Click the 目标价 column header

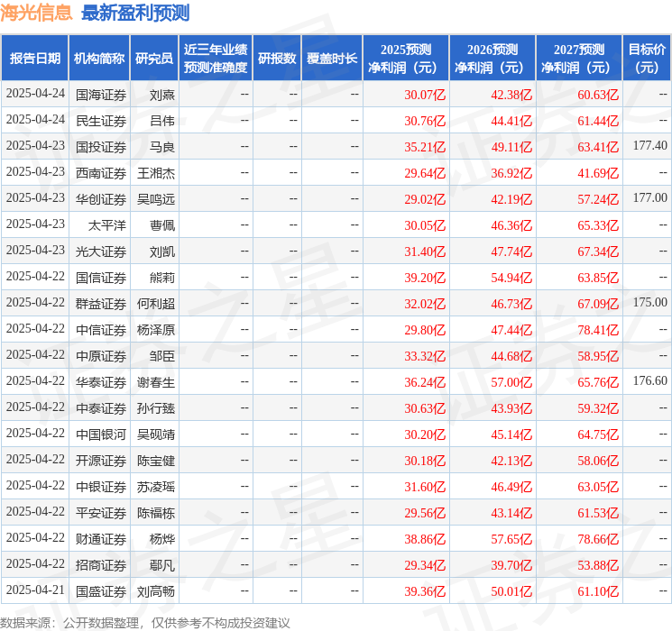(x=646, y=59)
